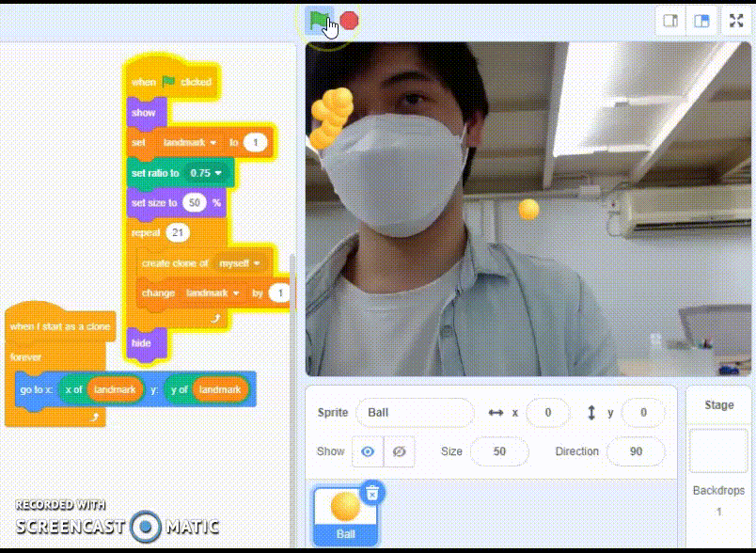This screenshot has height=553, width=756.
Task: Select the Ball sprite thumbnail
Action: tap(346, 514)
